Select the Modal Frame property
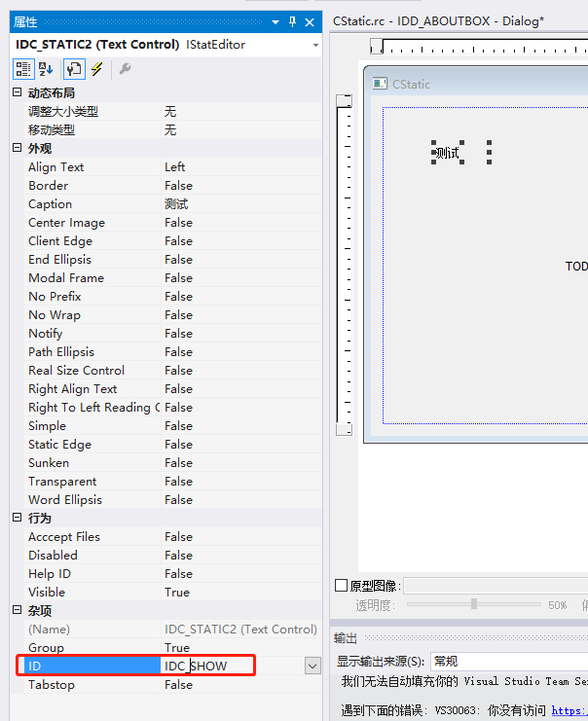Image resolution: width=588 pixels, height=721 pixels. [x=173, y=277]
